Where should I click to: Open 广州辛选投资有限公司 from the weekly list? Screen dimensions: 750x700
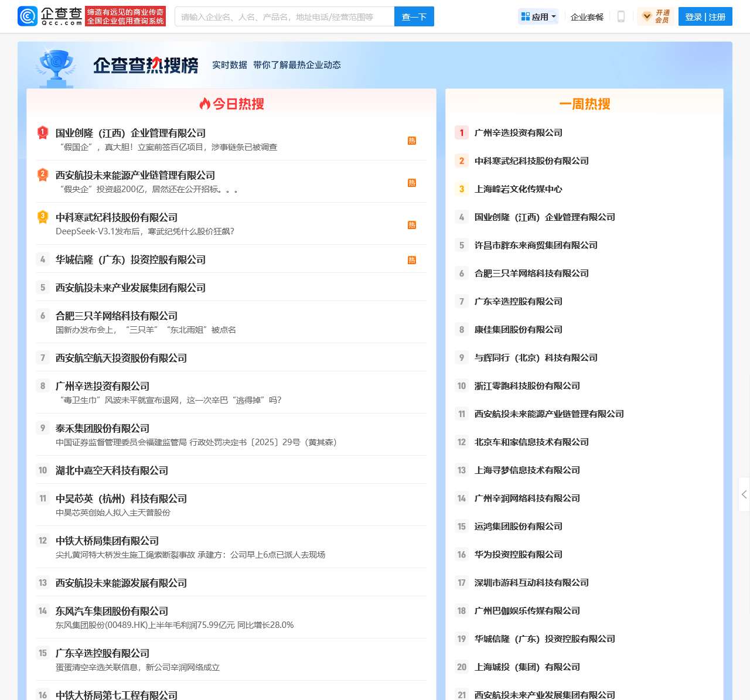pos(518,132)
